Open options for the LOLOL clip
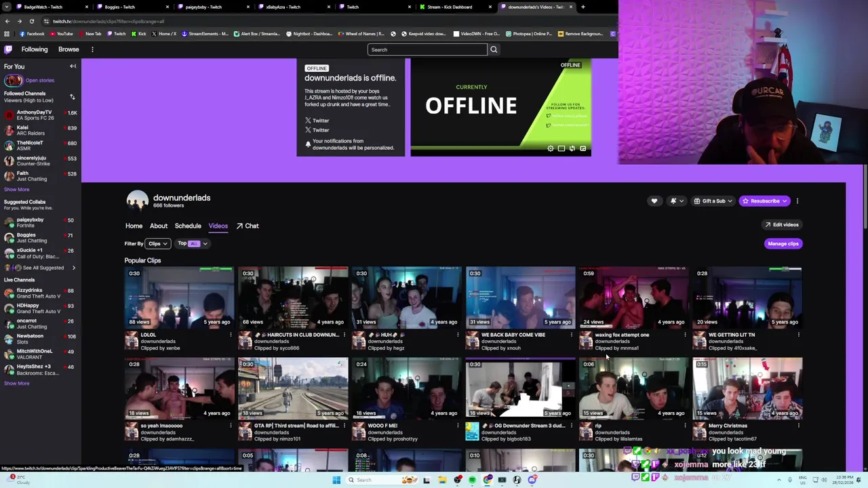The image size is (868, 488). pyautogui.click(x=231, y=335)
